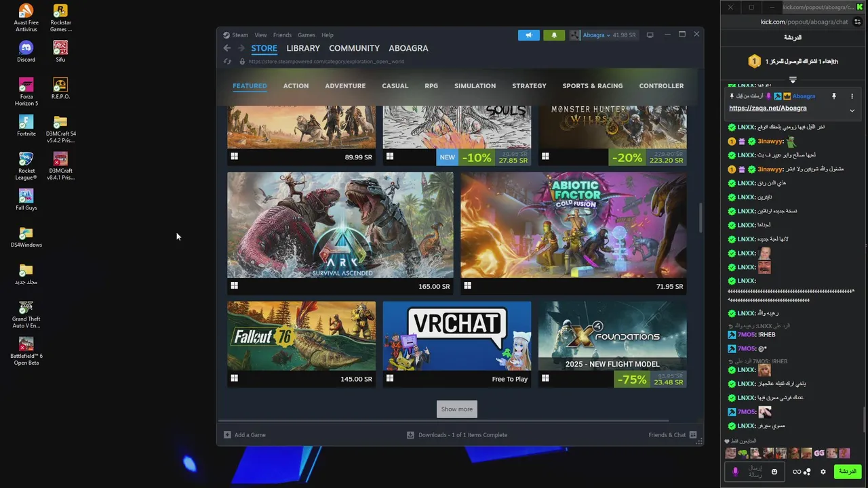Open ARK Survival Ascended game card
Image resolution: width=868 pixels, height=488 pixels.
pyautogui.click(x=340, y=233)
